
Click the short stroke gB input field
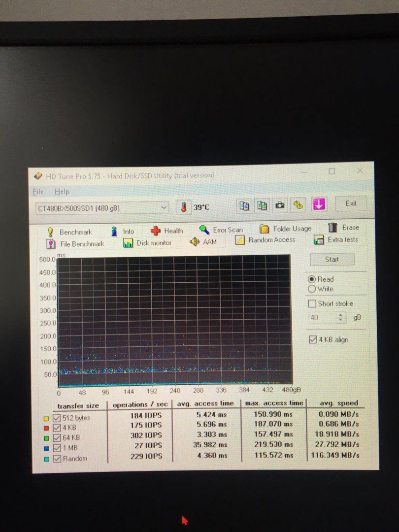tap(323, 318)
